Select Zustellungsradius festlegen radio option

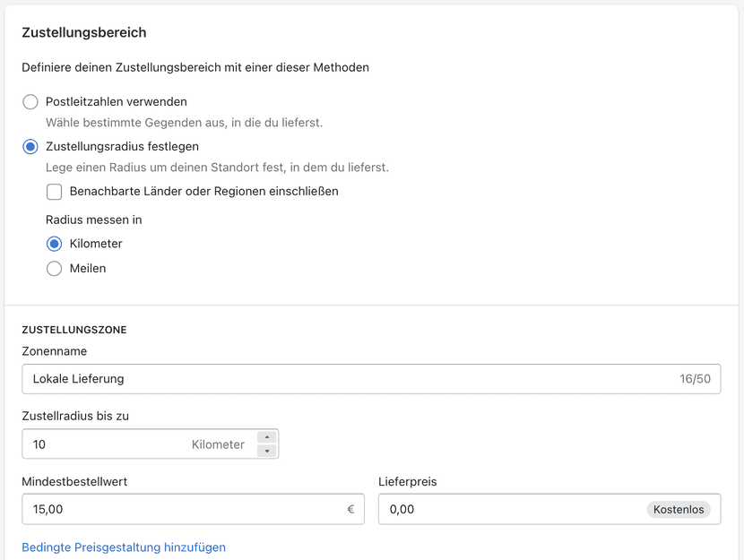coord(30,147)
